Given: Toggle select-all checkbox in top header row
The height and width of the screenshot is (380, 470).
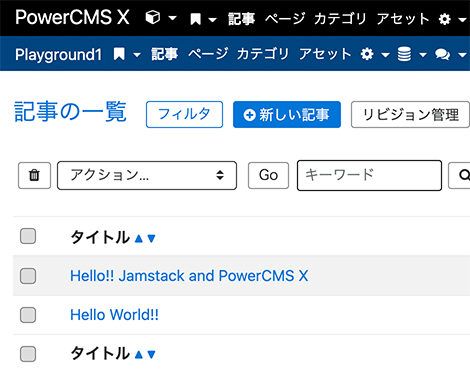Looking at the screenshot, I should click(x=28, y=236).
